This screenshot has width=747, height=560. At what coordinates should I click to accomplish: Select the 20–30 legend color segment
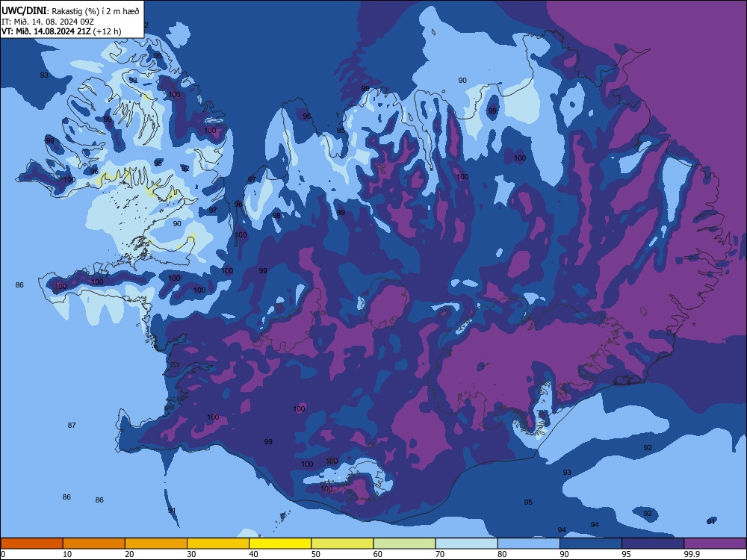point(156,544)
